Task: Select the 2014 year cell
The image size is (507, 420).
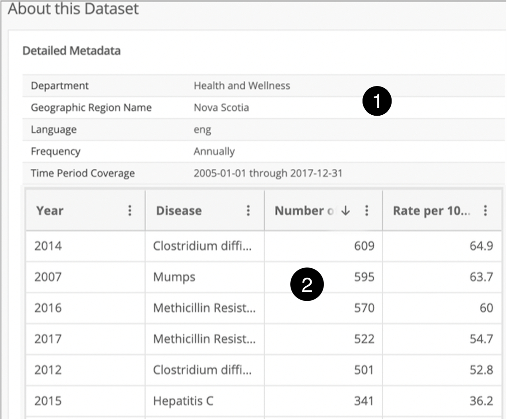Action: 85,246
